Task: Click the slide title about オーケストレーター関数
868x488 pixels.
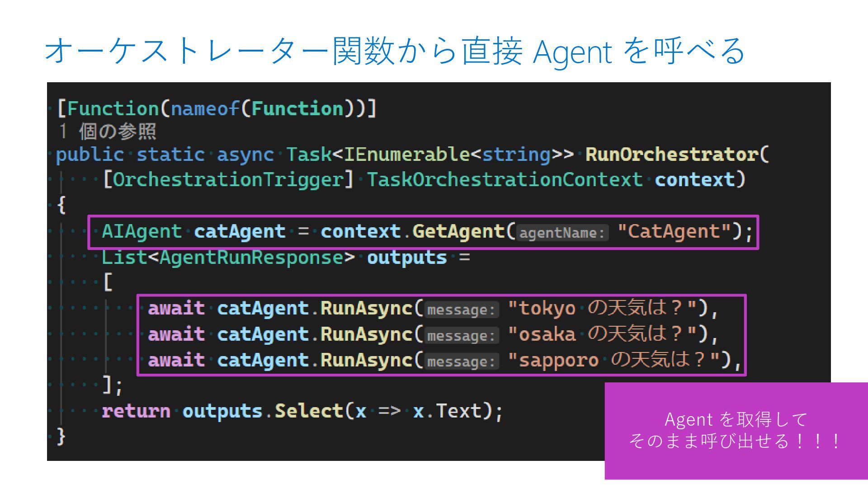Action: (394, 51)
